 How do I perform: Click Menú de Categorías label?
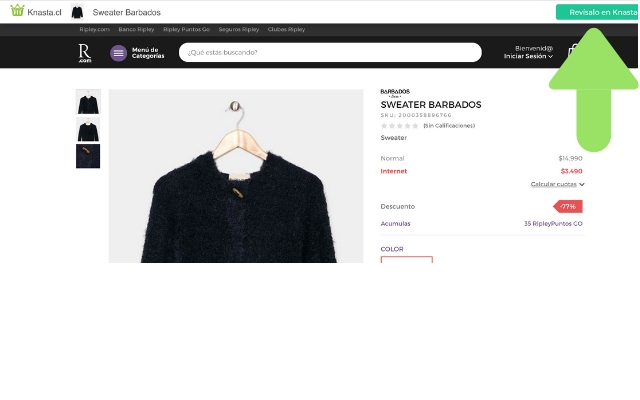pyautogui.click(x=148, y=53)
